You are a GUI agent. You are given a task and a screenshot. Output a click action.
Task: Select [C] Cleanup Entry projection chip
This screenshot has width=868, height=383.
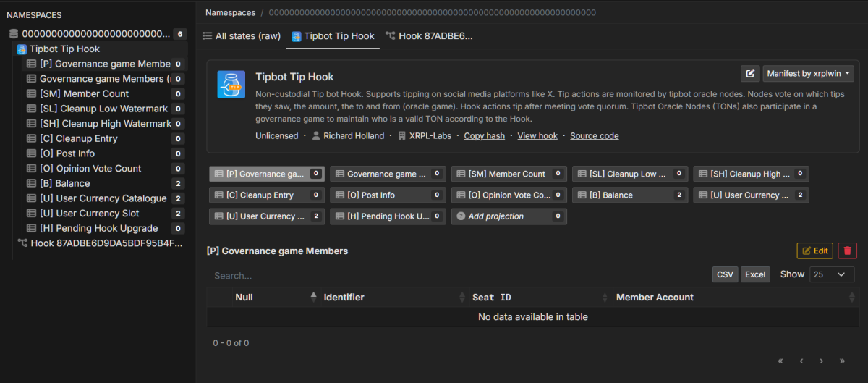pyautogui.click(x=267, y=195)
